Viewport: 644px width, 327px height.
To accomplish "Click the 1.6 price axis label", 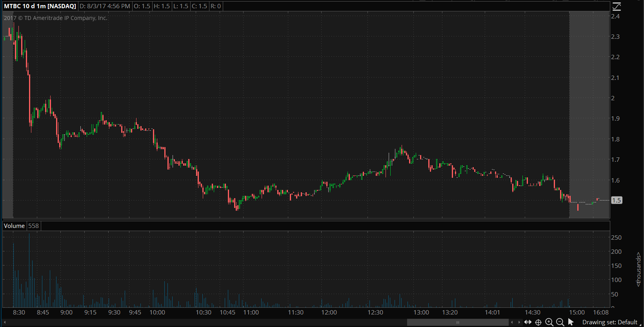I will pos(615,180).
